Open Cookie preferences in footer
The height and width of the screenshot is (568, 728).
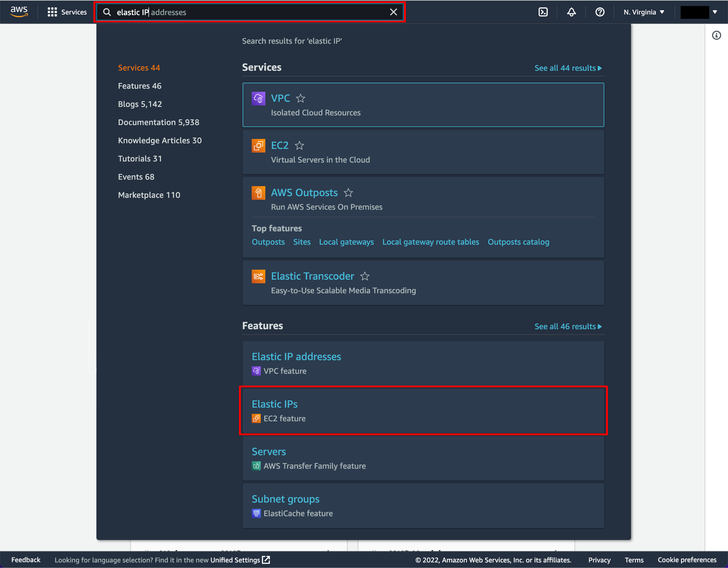pyautogui.click(x=687, y=560)
